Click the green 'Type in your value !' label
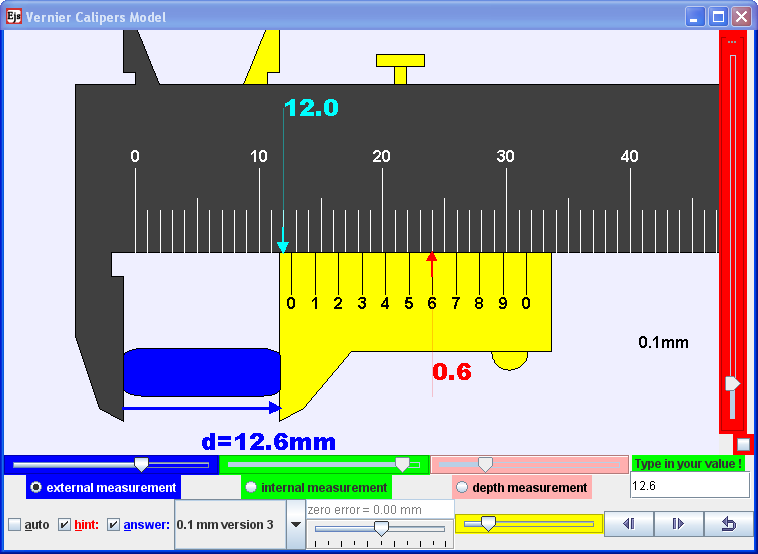 [x=688, y=464]
